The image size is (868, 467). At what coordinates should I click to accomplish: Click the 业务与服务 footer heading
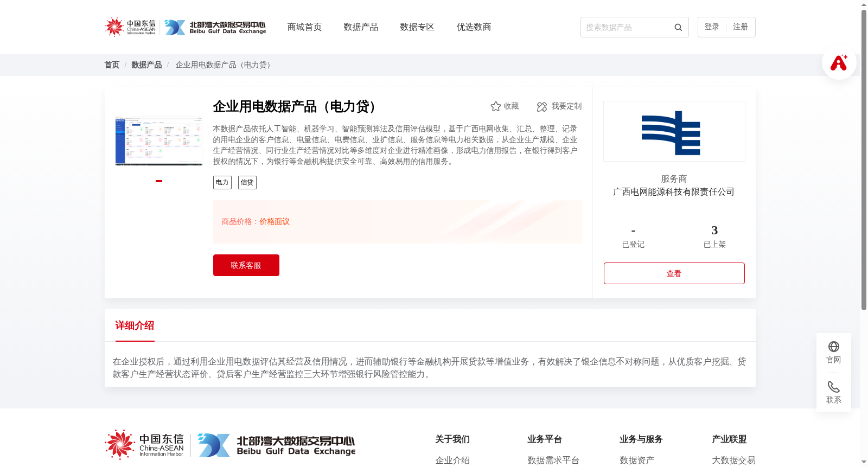point(641,439)
